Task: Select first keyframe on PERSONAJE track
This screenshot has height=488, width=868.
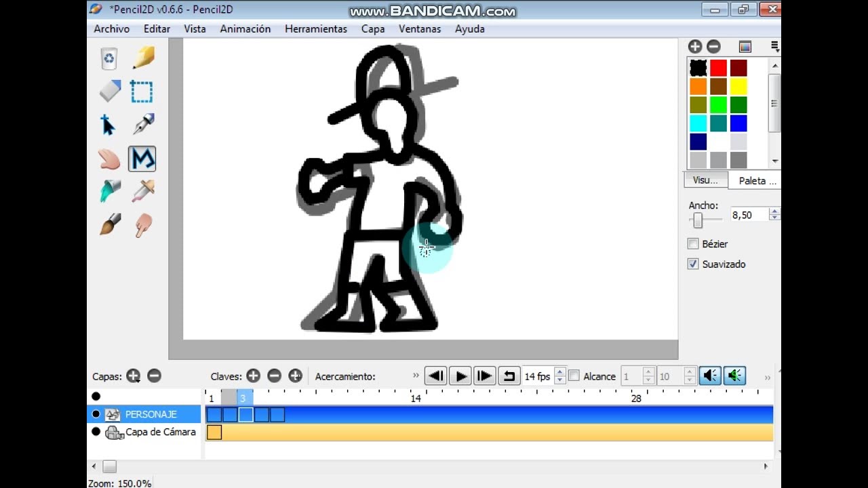Action: (214, 414)
